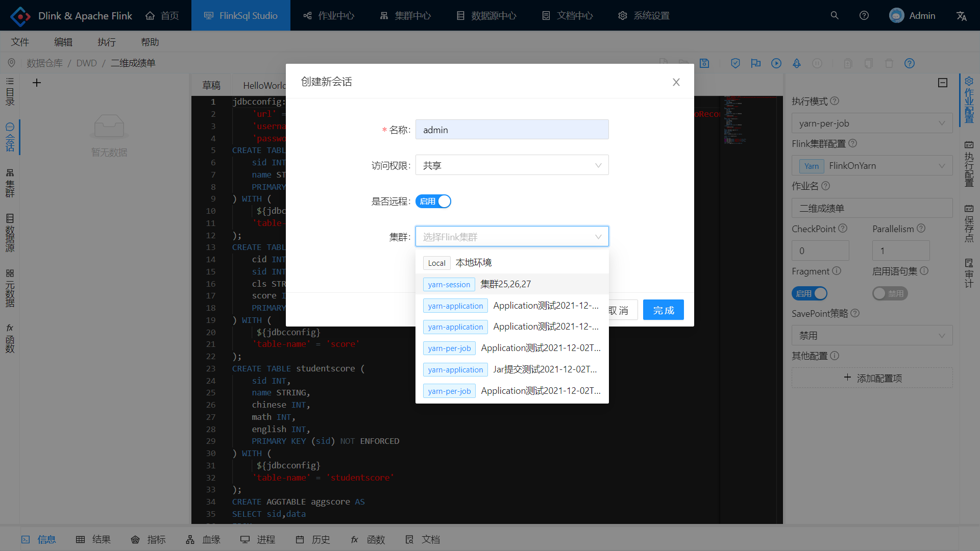The image size is (980, 551).
Task: Click the save statement floppy disk icon
Action: coord(704,63)
